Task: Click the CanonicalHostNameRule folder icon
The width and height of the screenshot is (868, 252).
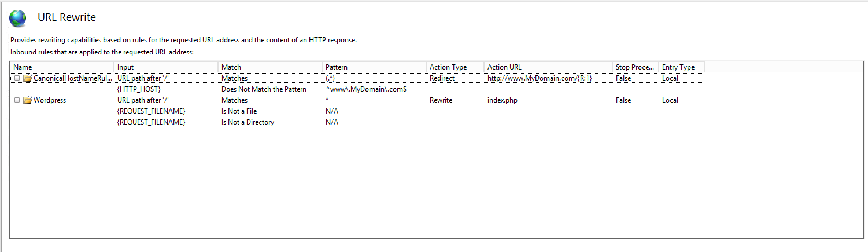Action: click(x=27, y=78)
